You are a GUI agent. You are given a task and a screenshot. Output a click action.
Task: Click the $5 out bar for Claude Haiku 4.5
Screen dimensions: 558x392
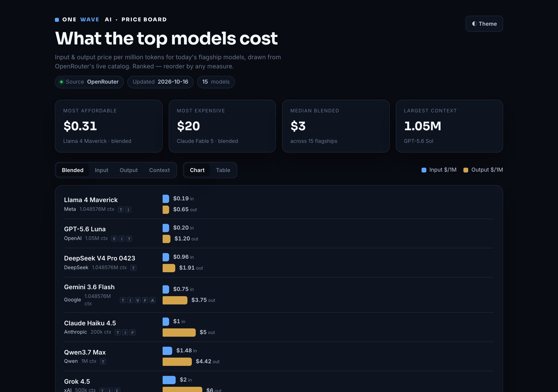[x=179, y=332]
